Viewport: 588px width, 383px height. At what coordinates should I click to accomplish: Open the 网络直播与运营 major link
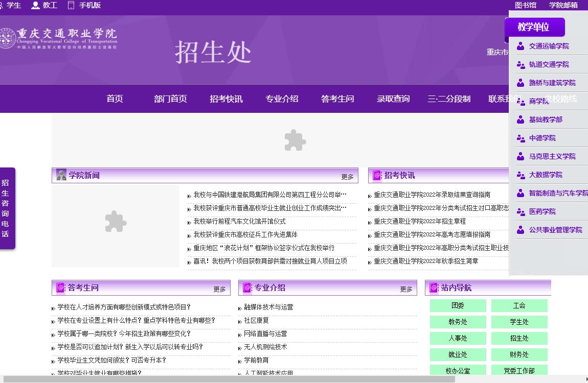coord(265,333)
